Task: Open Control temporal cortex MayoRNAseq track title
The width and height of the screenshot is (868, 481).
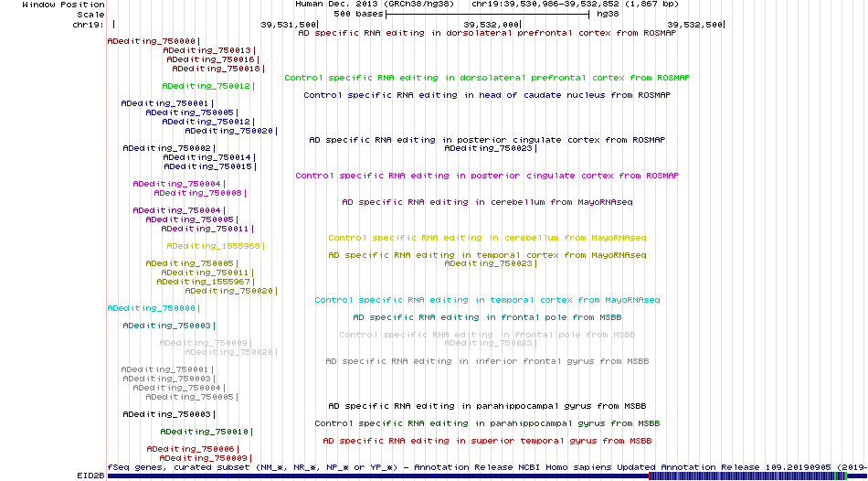Action: tap(487, 300)
